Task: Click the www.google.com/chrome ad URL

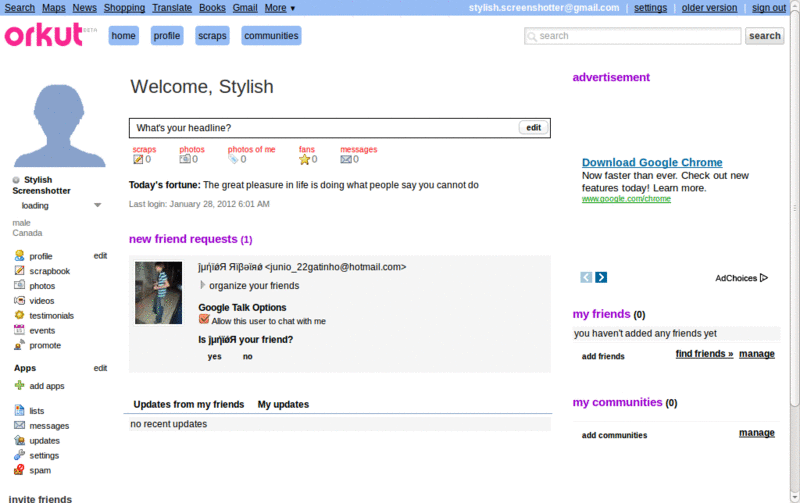Action: click(x=626, y=198)
